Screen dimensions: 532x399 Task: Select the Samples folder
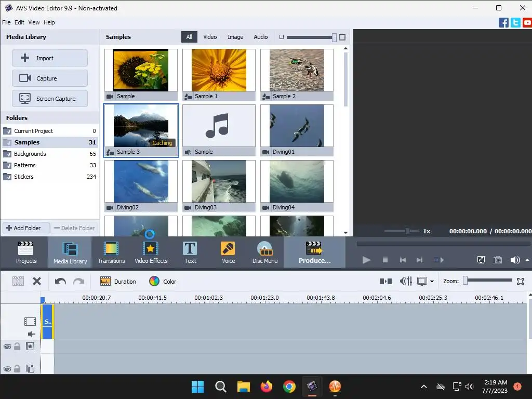[x=50, y=142]
